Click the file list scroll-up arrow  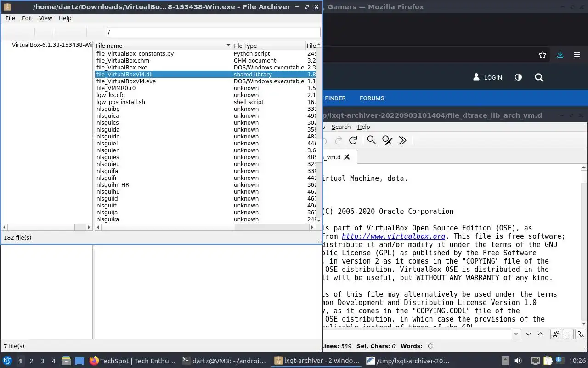(319, 45)
